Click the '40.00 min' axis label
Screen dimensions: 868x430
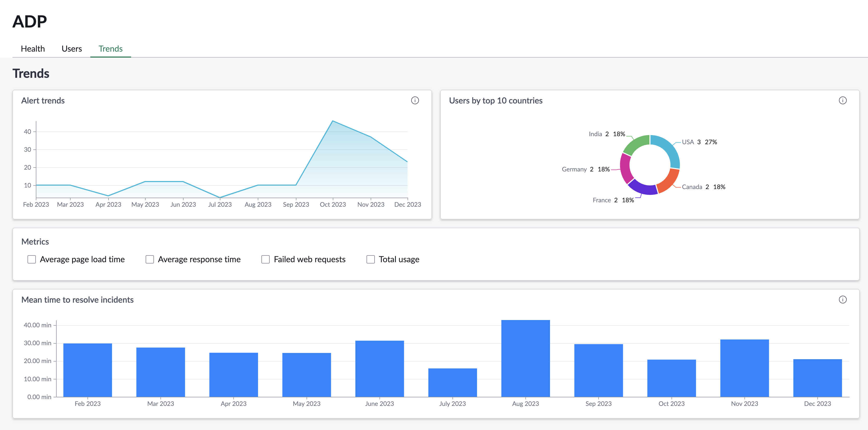click(37, 325)
